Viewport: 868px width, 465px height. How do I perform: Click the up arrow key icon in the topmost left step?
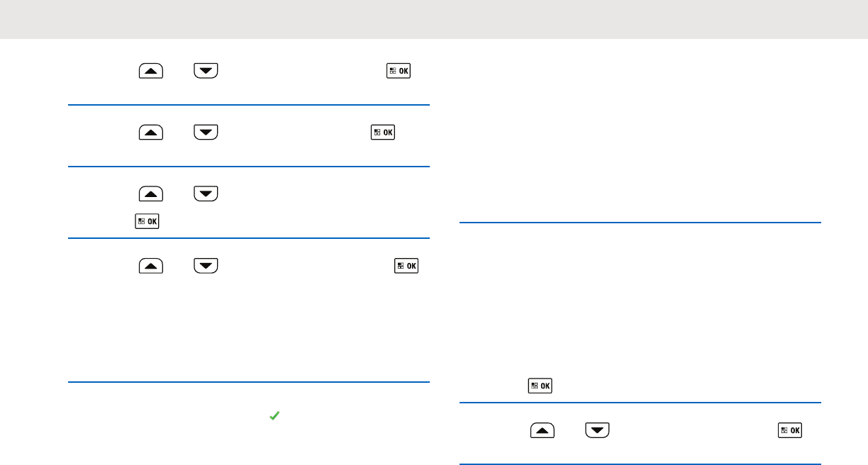click(x=150, y=71)
